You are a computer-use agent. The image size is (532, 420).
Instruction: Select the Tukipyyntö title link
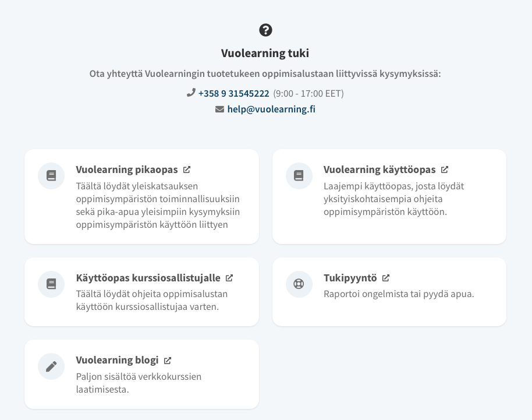(350, 278)
